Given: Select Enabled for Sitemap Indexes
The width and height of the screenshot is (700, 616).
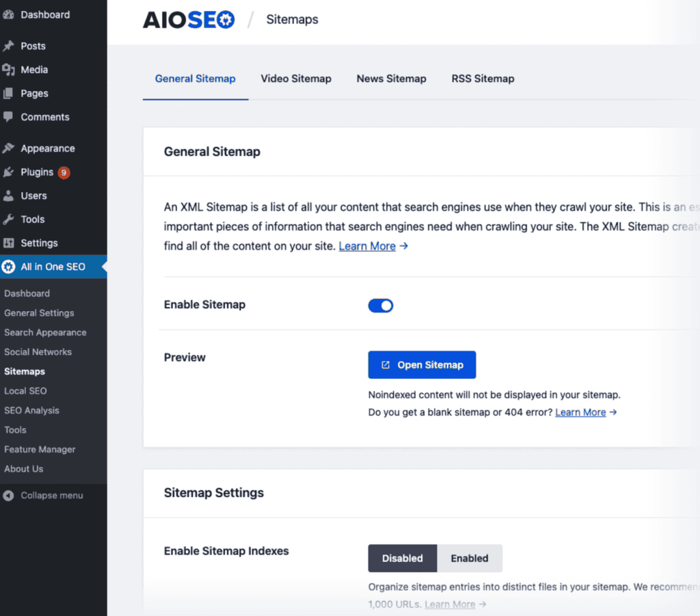Looking at the screenshot, I should [470, 558].
